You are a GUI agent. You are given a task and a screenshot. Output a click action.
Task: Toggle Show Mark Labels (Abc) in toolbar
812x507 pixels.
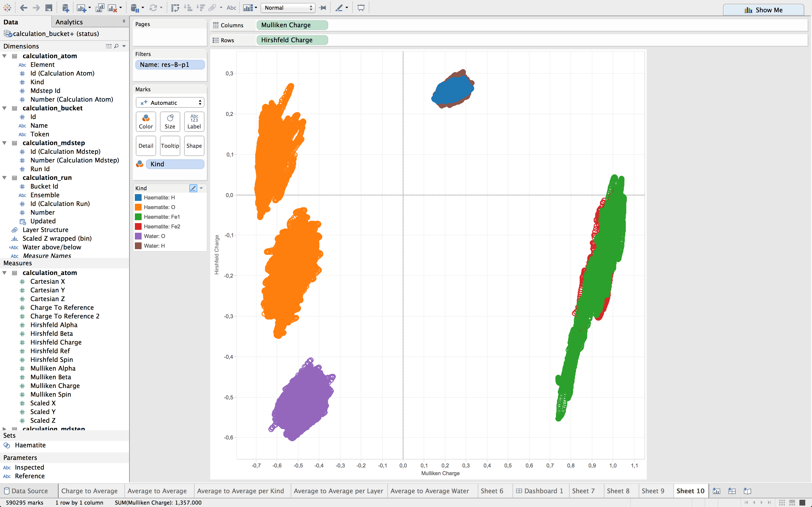pos(231,8)
